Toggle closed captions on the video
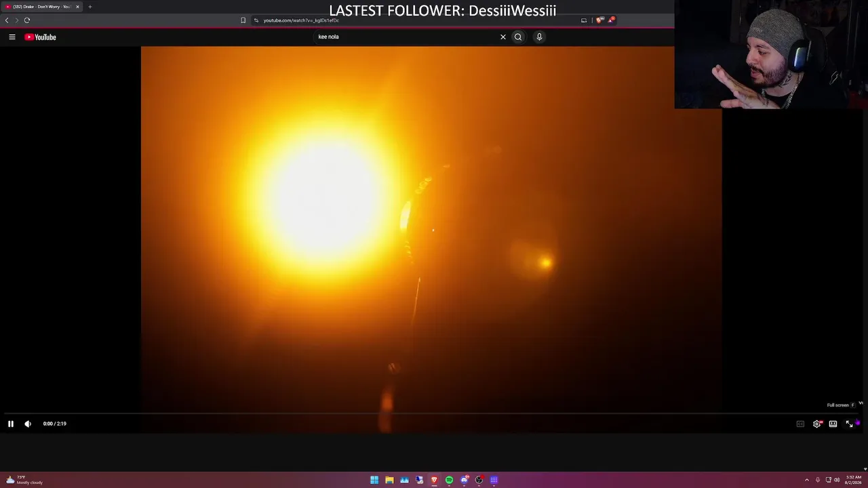The width and height of the screenshot is (868, 488). tap(800, 424)
